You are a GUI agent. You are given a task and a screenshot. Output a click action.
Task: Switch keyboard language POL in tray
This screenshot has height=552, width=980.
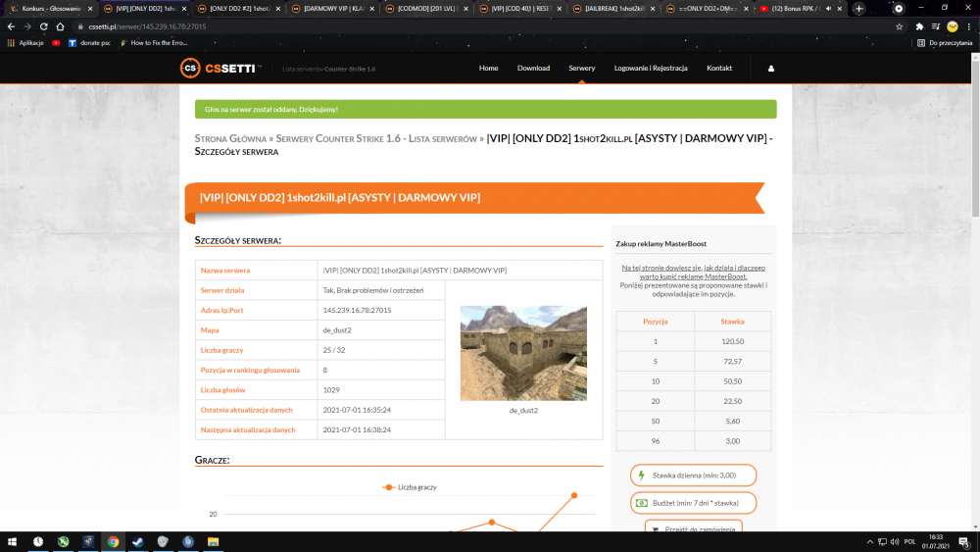tap(909, 542)
